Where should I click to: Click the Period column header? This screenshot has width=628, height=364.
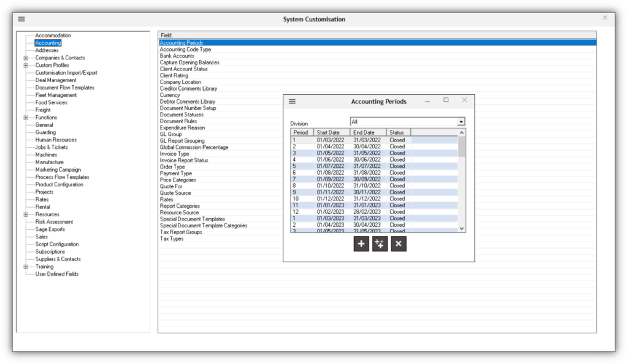tap(302, 132)
